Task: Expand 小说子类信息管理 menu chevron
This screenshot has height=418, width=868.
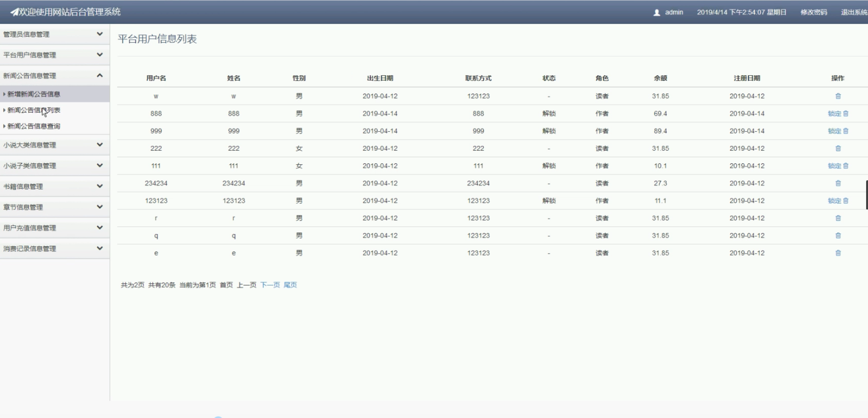Action: tap(100, 165)
